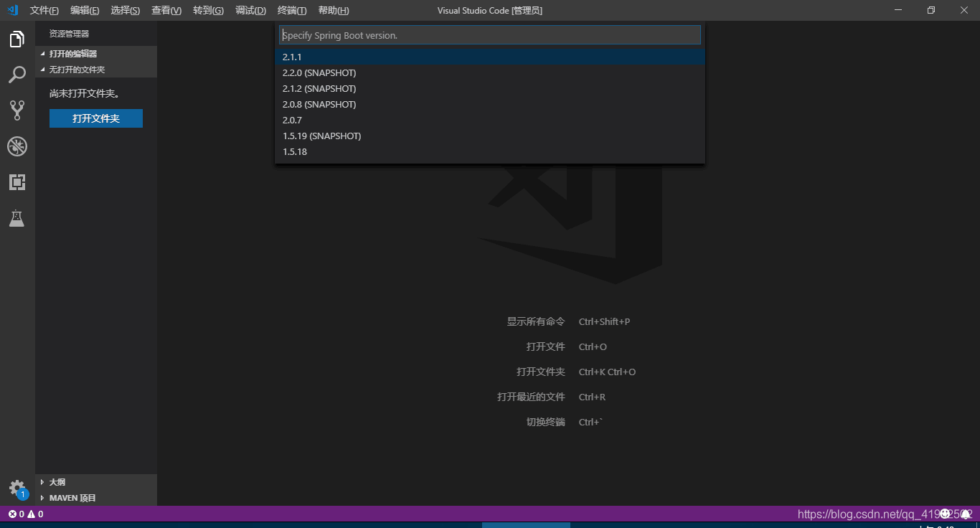
Task: Open the 查看(V) menu
Action: point(166,10)
